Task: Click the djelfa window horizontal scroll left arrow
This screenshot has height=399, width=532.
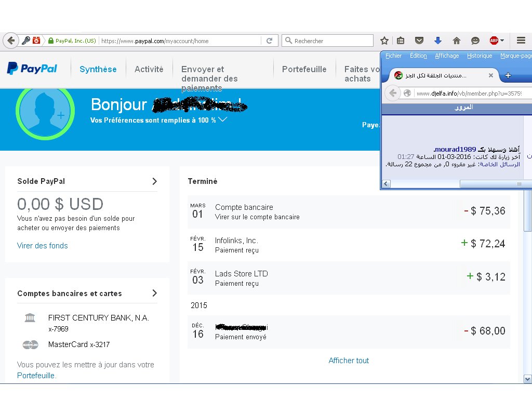Action: pyautogui.click(x=386, y=184)
